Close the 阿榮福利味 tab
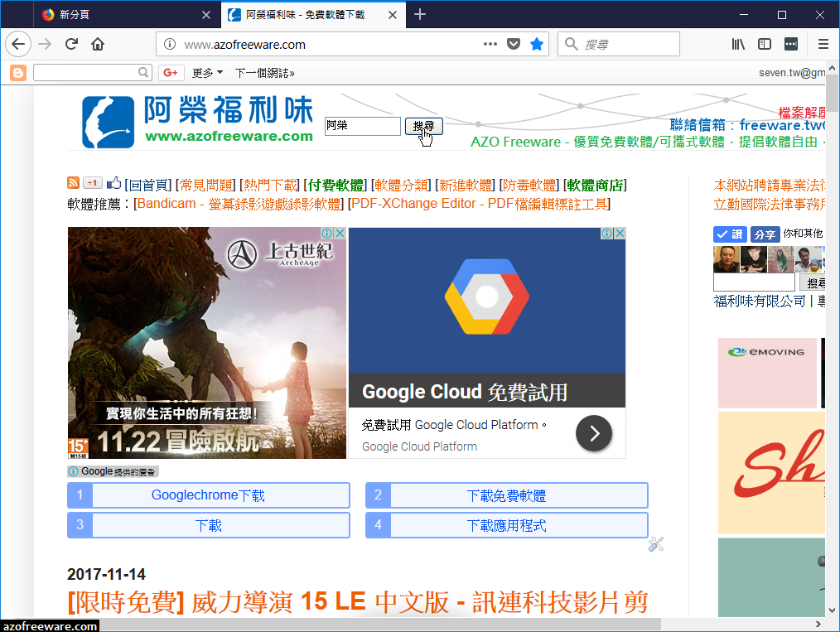The height and width of the screenshot is (632, 840). tap(393, 15)
